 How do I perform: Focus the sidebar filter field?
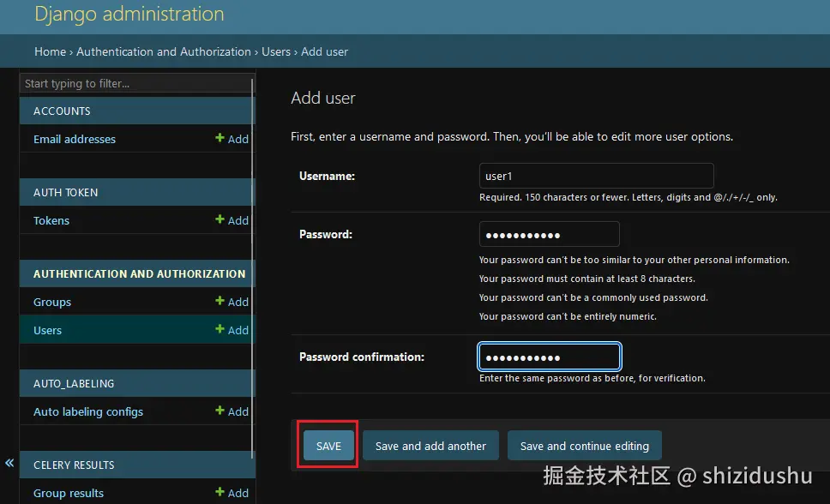coord(136,84)
